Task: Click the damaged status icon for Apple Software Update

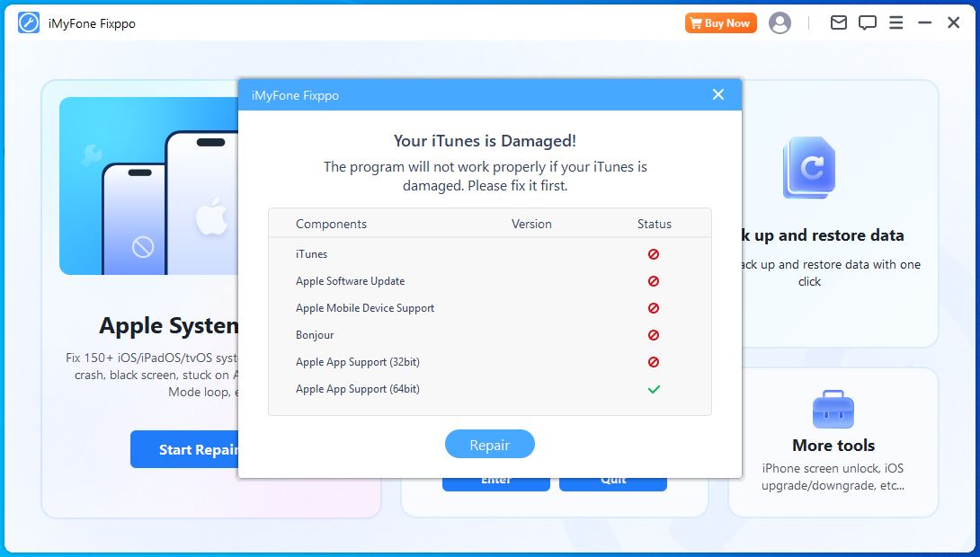Action: click(x=654, y=281)
